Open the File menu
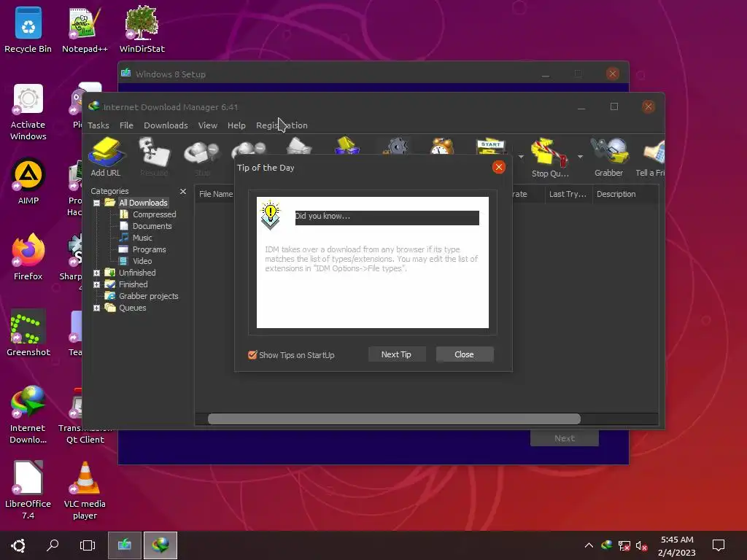Screen dimensions: 747x560 pos(126,125)
